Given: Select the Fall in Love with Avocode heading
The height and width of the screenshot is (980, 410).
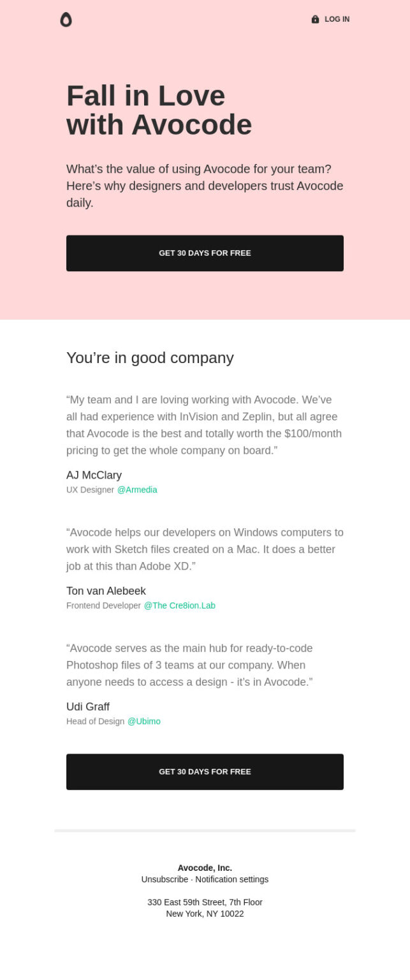Looking at the screenshot, I should (158, 110).
